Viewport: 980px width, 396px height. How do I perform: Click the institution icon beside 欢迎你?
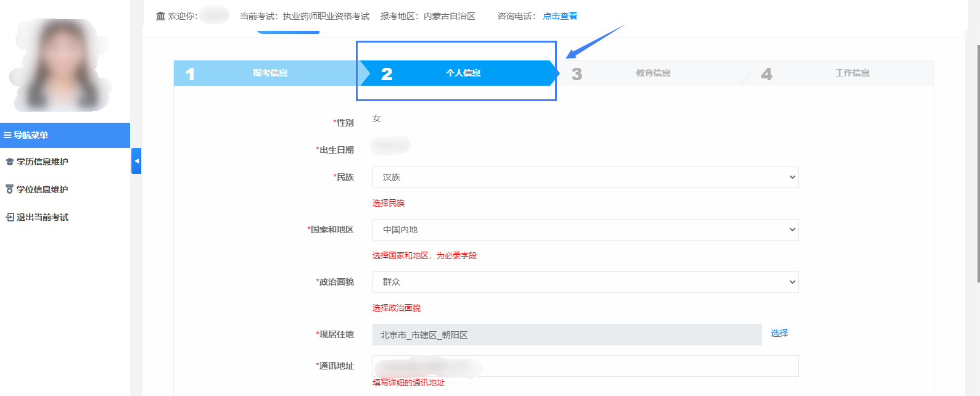160,16
